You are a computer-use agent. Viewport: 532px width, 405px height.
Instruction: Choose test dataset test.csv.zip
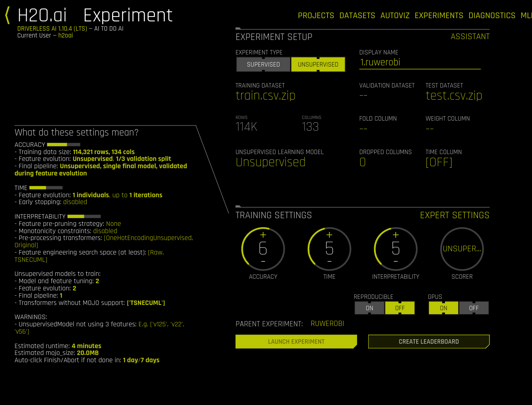tap(454, 96)
